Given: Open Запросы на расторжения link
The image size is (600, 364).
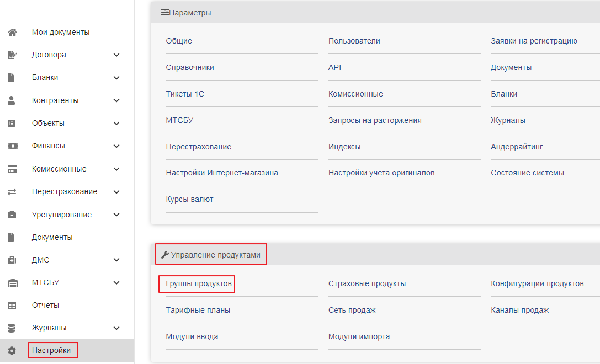Looking at the screenshot, I should pyautogui.click(x=375, y=120).
